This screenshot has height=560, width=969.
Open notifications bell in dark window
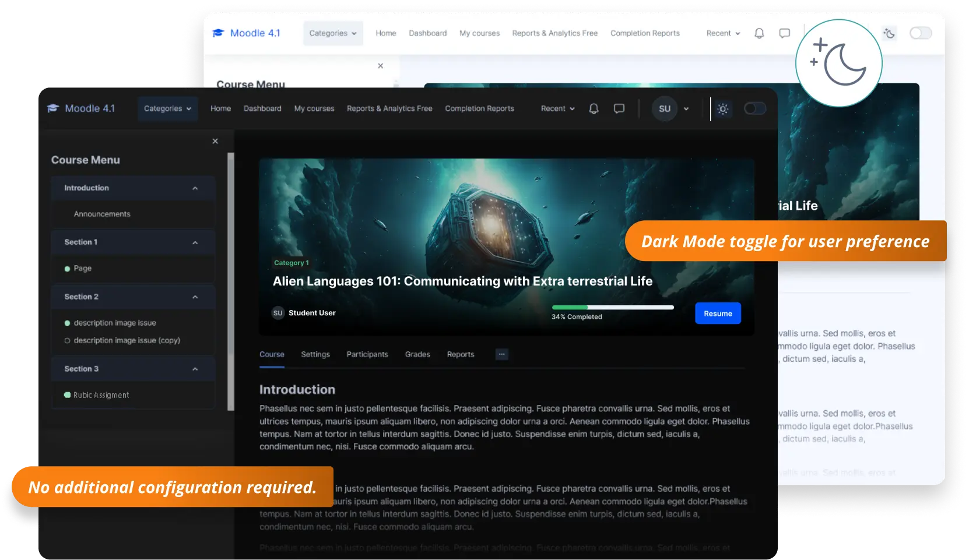[594, 108]
